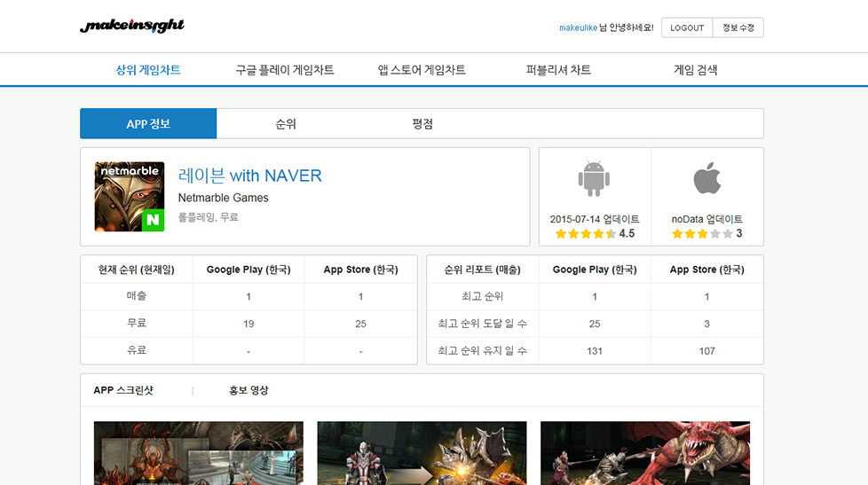868x485 pixels.
Task: Open the second screenshot with the armored knight
Action: (422, 453)
